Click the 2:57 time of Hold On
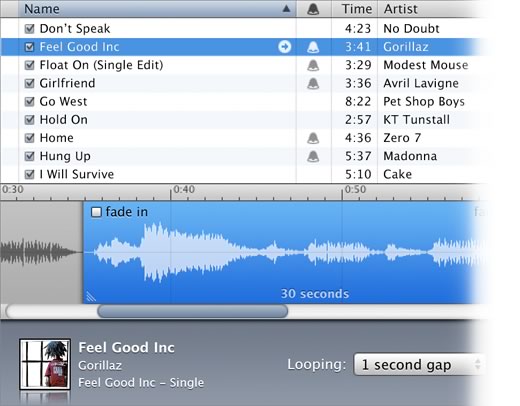This screenshot has width=520, height=406. pos(358,120)
